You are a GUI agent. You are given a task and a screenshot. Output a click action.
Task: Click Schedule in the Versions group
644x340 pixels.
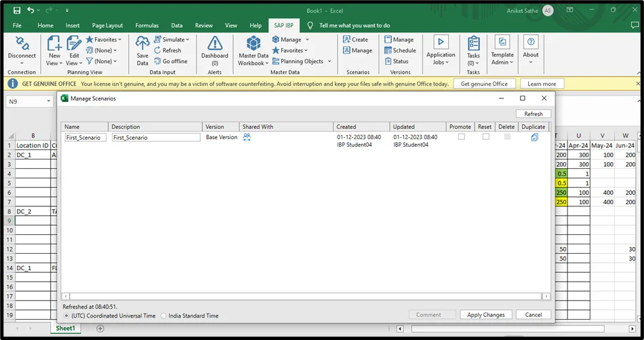pos(400,50)
